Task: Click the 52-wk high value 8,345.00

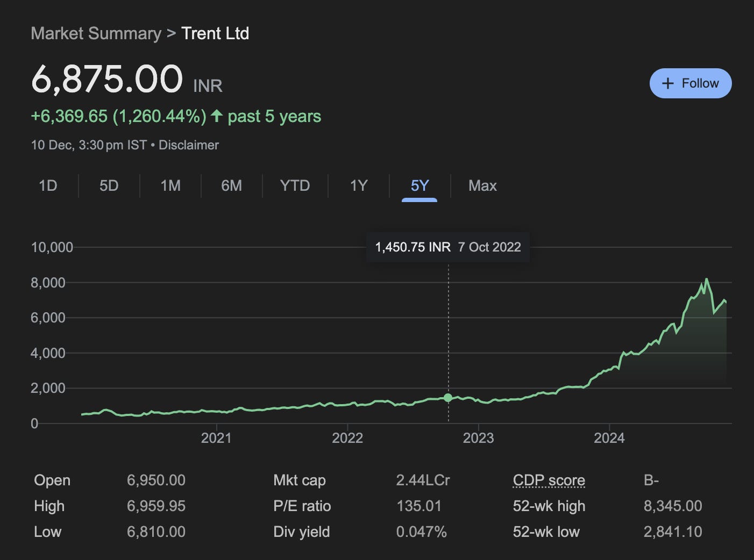Action: pos(673,506)
